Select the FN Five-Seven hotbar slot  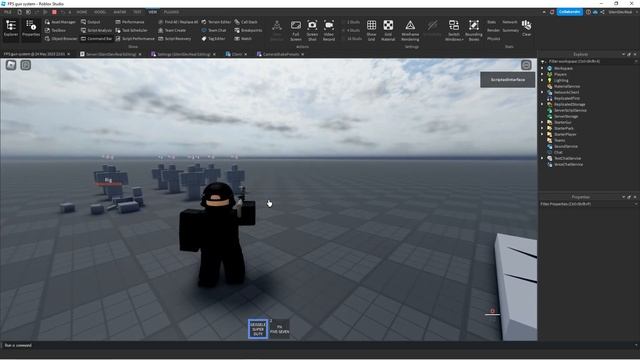click(280, 329)
